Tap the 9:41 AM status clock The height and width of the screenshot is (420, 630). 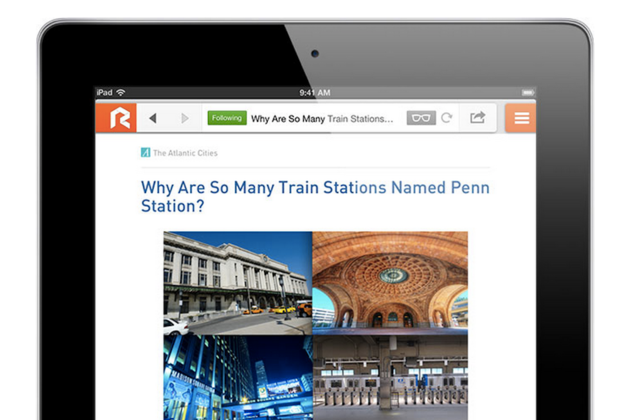pos(315,92)
